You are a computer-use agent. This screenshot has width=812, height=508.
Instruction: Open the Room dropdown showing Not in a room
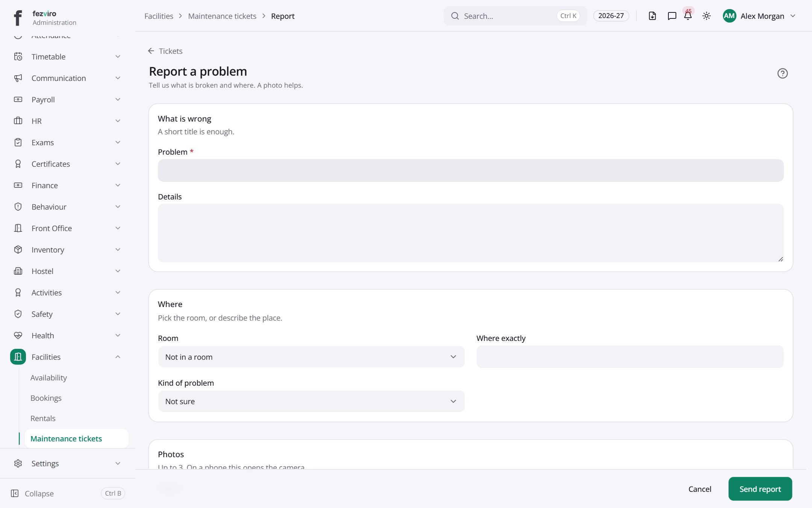pyautogui.click(x=311, y=357)
